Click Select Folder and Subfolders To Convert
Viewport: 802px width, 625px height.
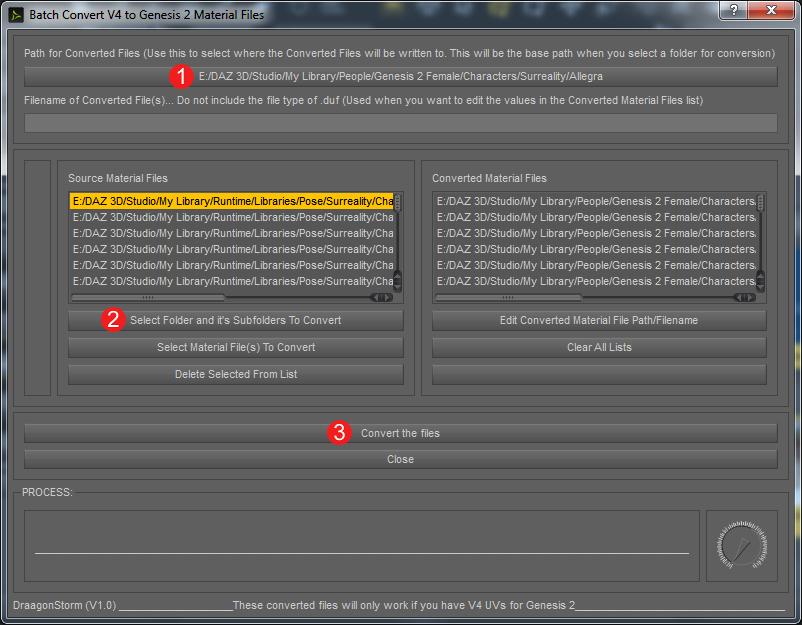pyautogui.click(x=236, y=320)
